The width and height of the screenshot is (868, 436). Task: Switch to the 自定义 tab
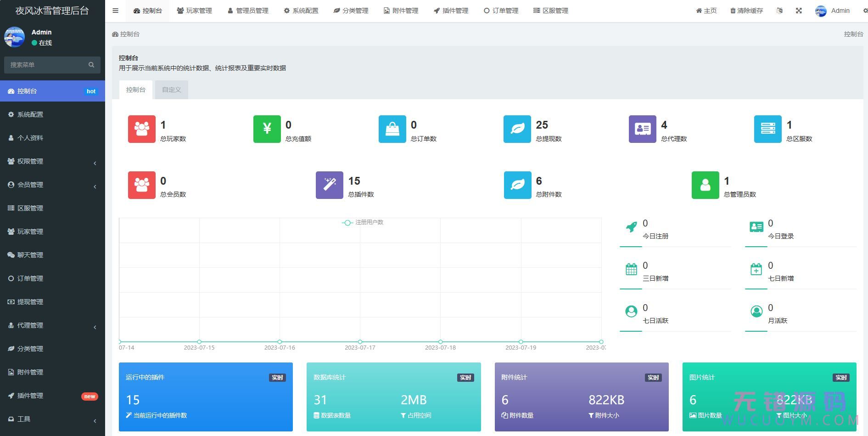pyautogui.click(x=171, y=90)
